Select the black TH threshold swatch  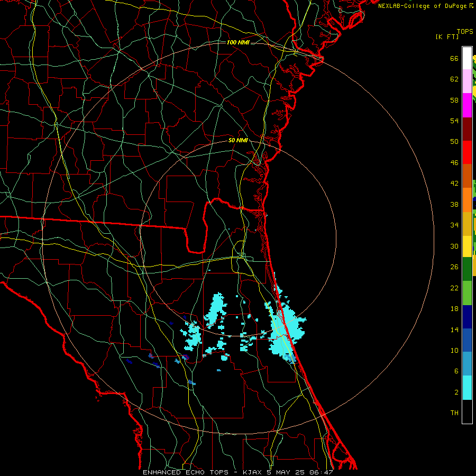467,411
